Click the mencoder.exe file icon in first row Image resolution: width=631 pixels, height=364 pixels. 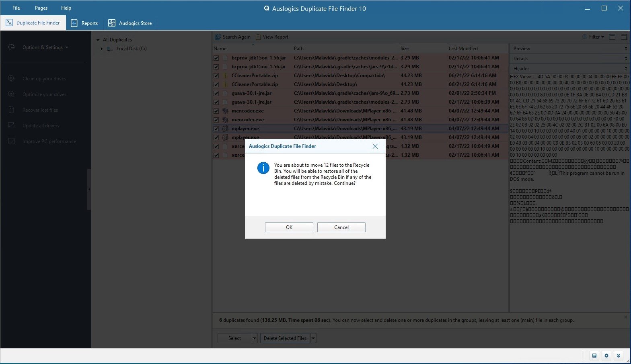point(225,111)
